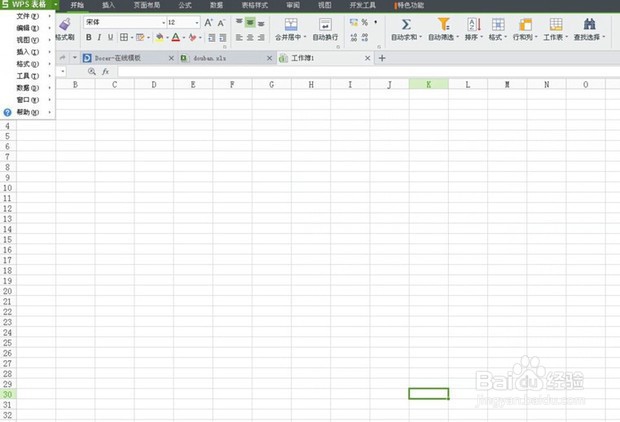Switch to the 页面布局 ribbon tab

point(147,5)
